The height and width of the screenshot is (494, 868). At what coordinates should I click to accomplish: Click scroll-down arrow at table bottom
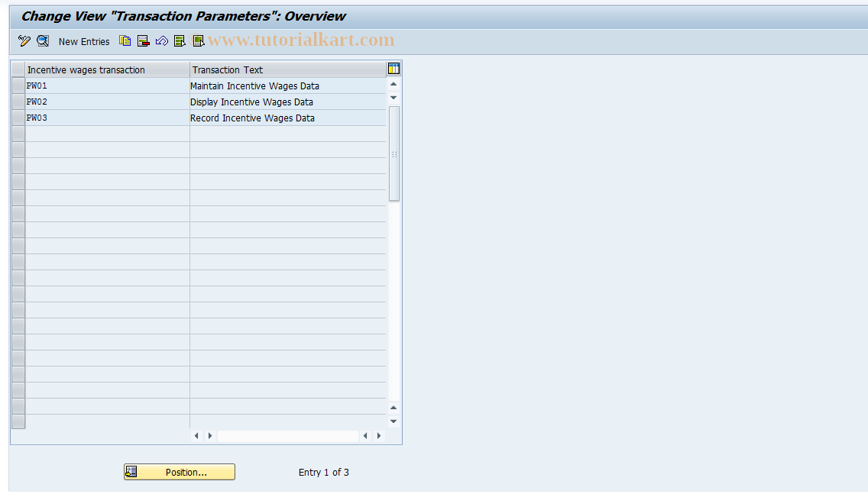tap(394, 421)
